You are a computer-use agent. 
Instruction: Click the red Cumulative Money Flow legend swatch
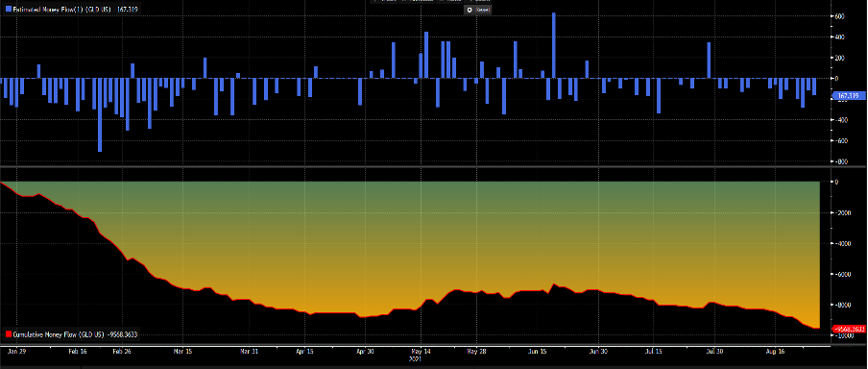[x=8, y=334]
